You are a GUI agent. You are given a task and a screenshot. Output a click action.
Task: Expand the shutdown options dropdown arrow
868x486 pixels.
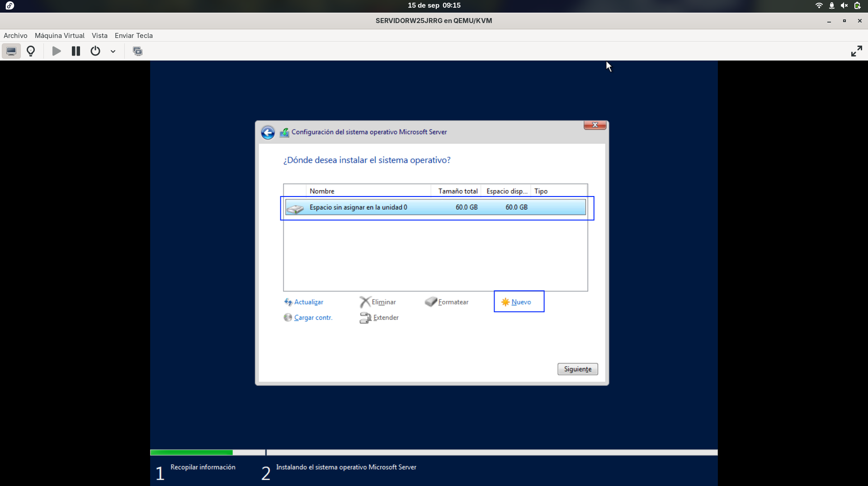[x=113, y=51]
